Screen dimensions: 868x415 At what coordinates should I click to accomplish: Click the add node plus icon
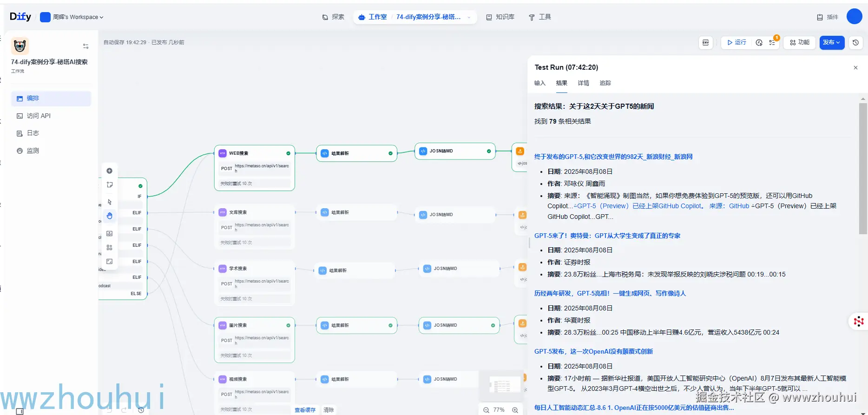110,171
